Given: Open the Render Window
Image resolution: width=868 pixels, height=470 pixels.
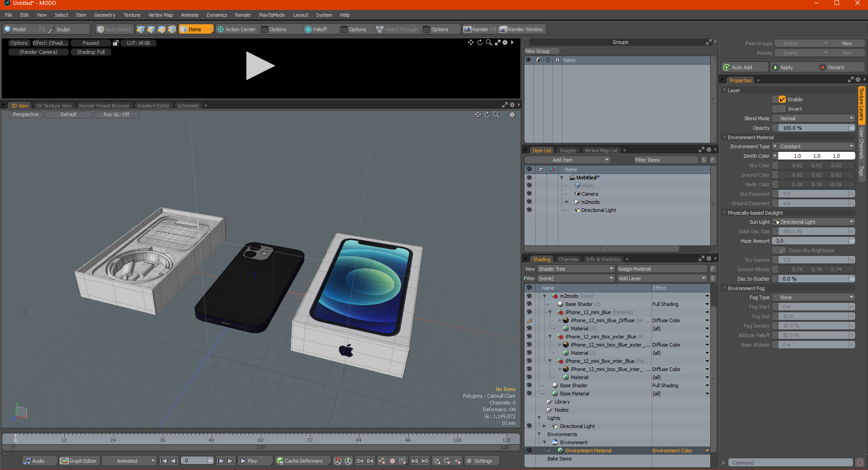Looking at the screenshot, I should [x=521, y=29].
